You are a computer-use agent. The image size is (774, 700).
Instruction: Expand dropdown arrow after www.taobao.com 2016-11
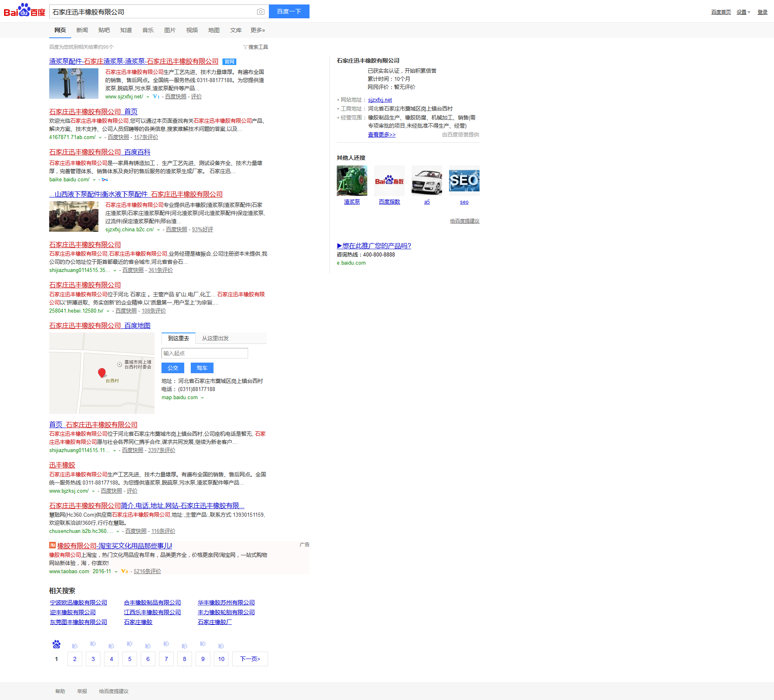click(x=116, y=572)
